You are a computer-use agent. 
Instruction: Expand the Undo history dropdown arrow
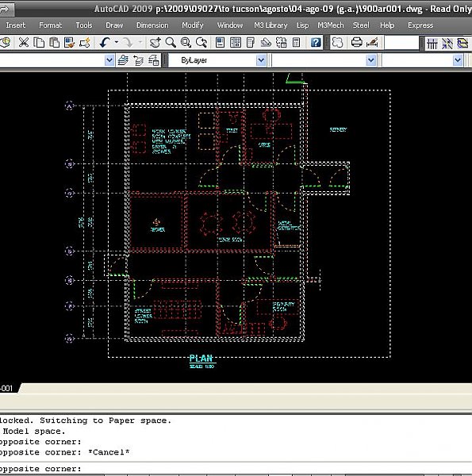click(117, 43)
